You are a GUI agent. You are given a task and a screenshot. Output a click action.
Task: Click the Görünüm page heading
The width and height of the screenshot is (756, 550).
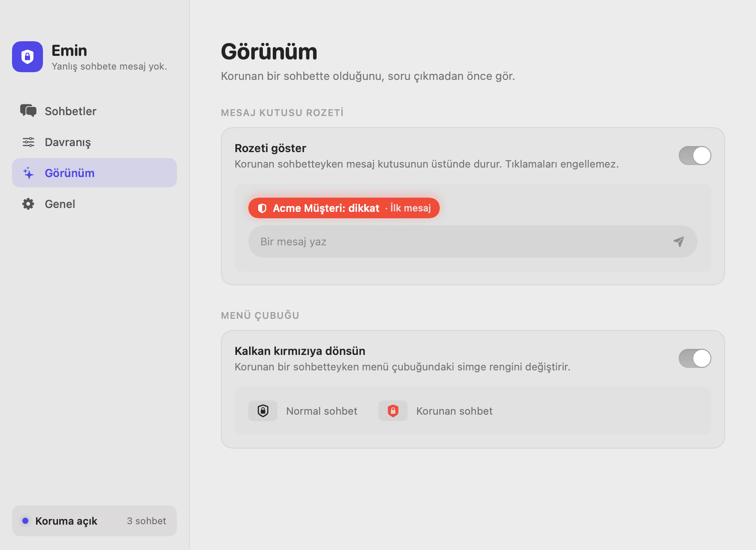(269, 52)
